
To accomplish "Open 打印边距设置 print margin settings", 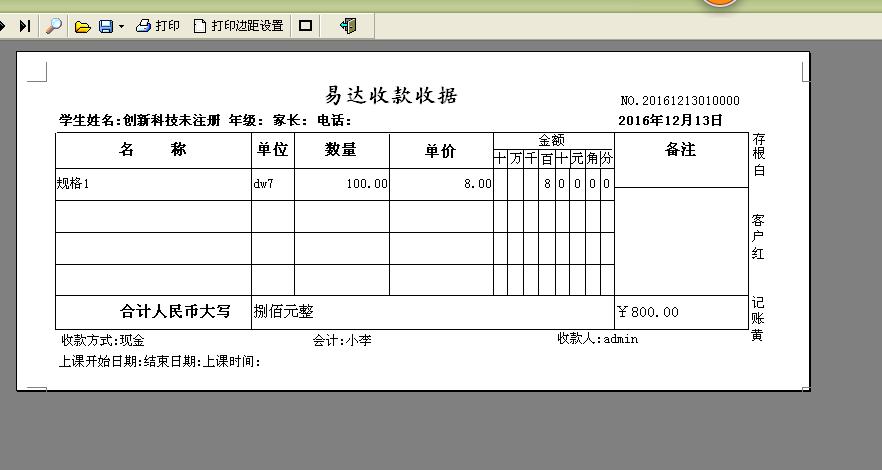I will tap(238, 26).
